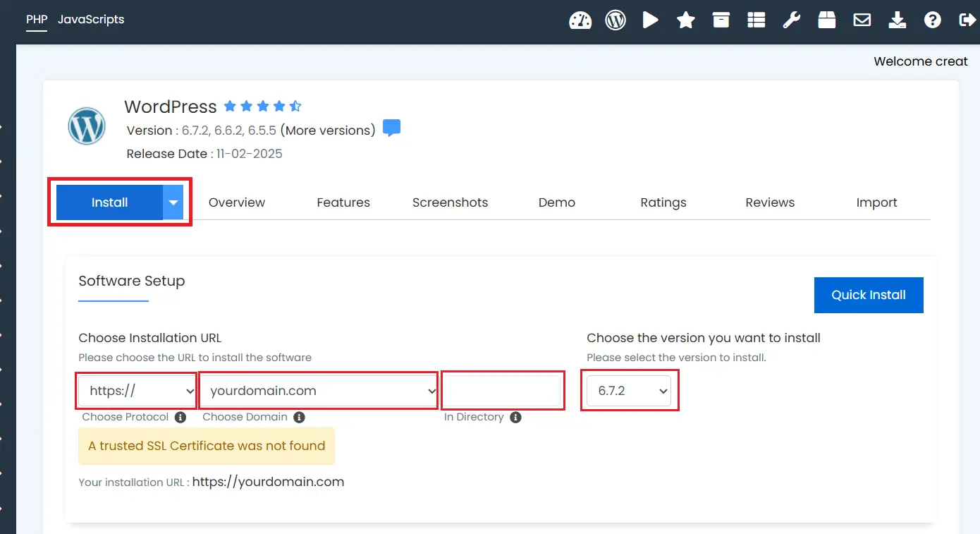Click the Release Date 11-02-2025 text

pos(204,154)
